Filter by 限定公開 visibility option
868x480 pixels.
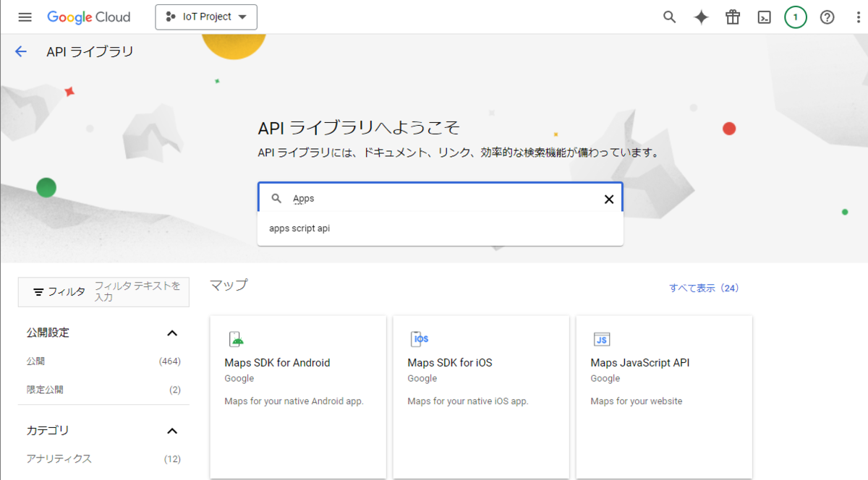tap(46, 389)
